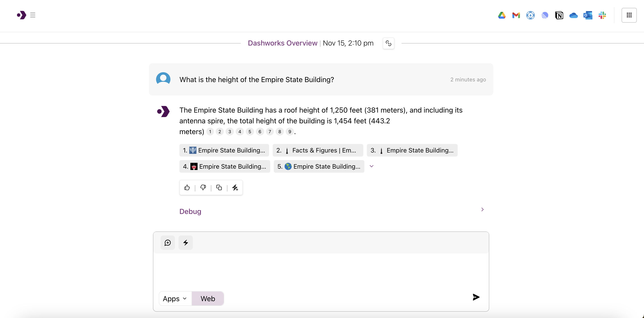Viewport: 644px width, 318px height.
Task: Click the thumbs up feedback icon
Action: 187,187
